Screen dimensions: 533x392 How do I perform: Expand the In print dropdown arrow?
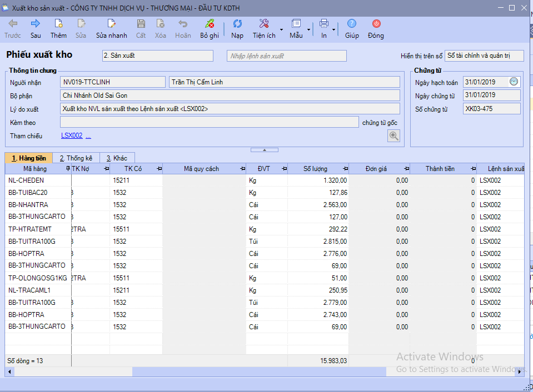[x=334, y=29]
